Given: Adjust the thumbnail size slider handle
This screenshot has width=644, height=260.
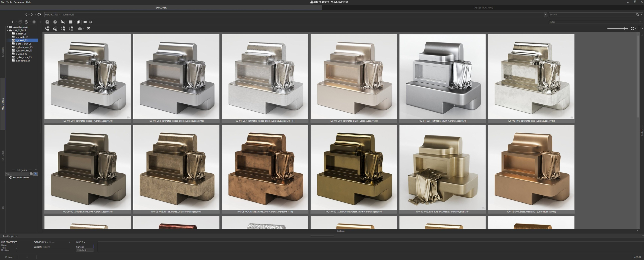Looking at the screenshot, I should click(625, 29).
